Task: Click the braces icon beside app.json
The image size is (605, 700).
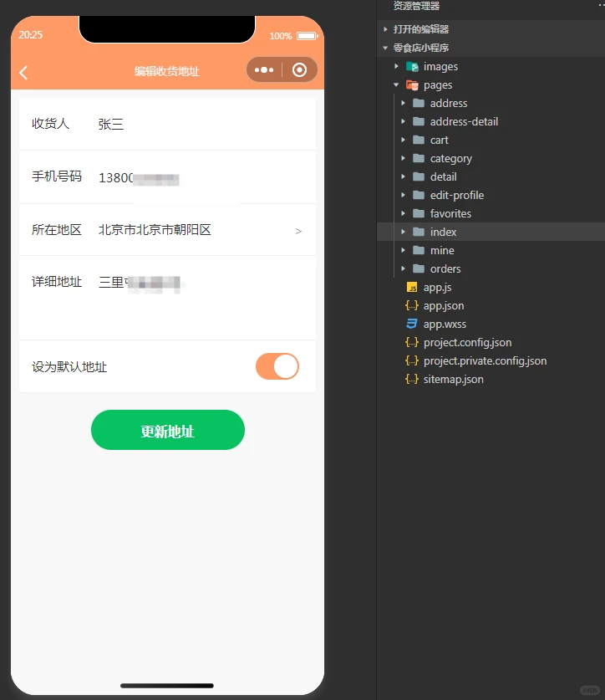Action: [412, 305]
